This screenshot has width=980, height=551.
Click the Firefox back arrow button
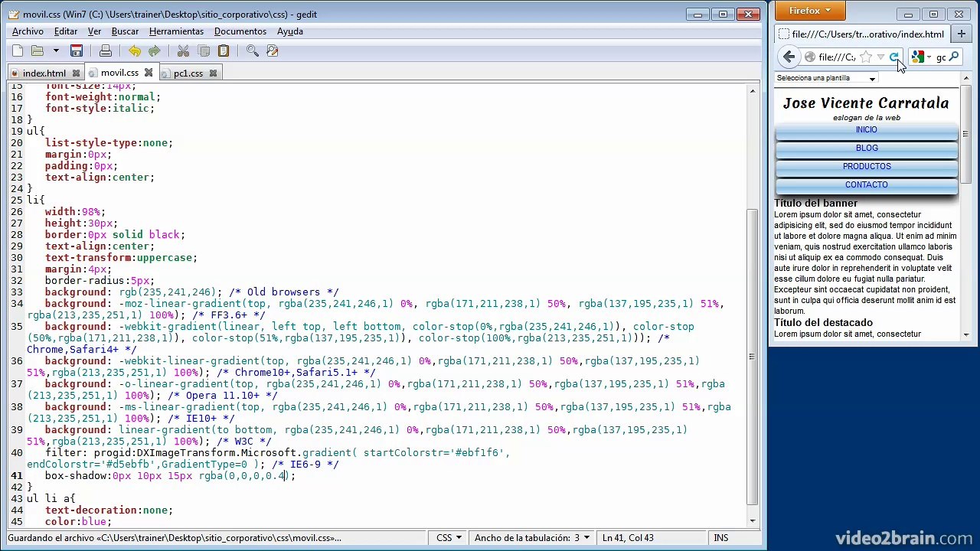pos(789,57)
